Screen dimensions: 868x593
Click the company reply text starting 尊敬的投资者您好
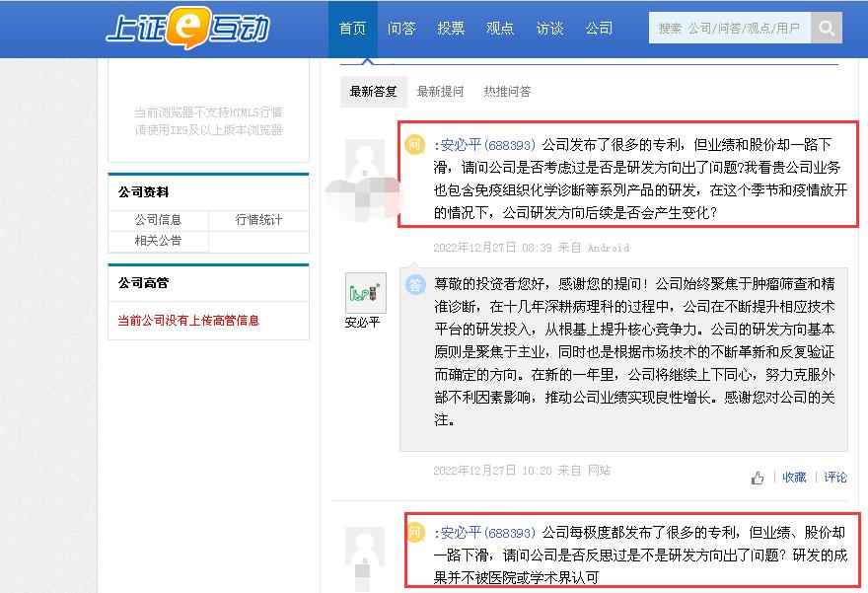(634, 352)
